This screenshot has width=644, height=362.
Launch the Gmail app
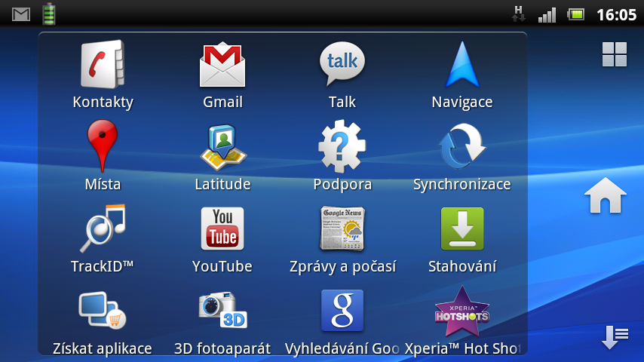click(x=222, y=75)
